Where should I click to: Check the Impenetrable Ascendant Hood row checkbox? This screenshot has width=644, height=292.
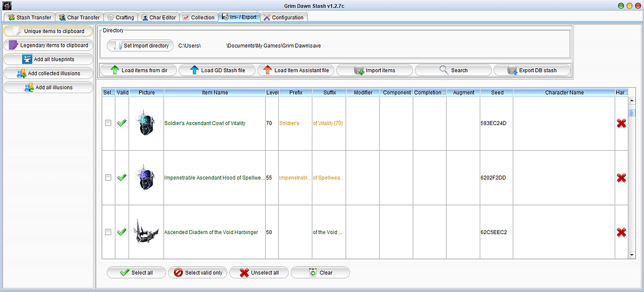(x=108, y=177)
